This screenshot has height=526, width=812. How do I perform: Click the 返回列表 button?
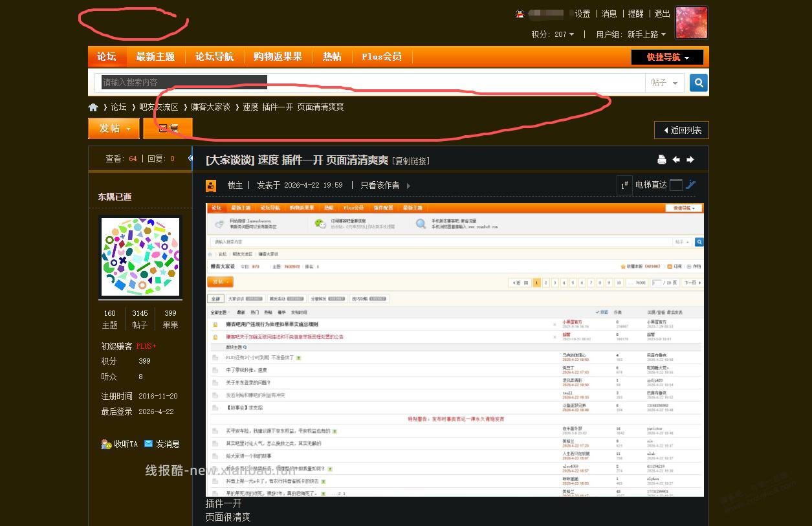[681, 130]
